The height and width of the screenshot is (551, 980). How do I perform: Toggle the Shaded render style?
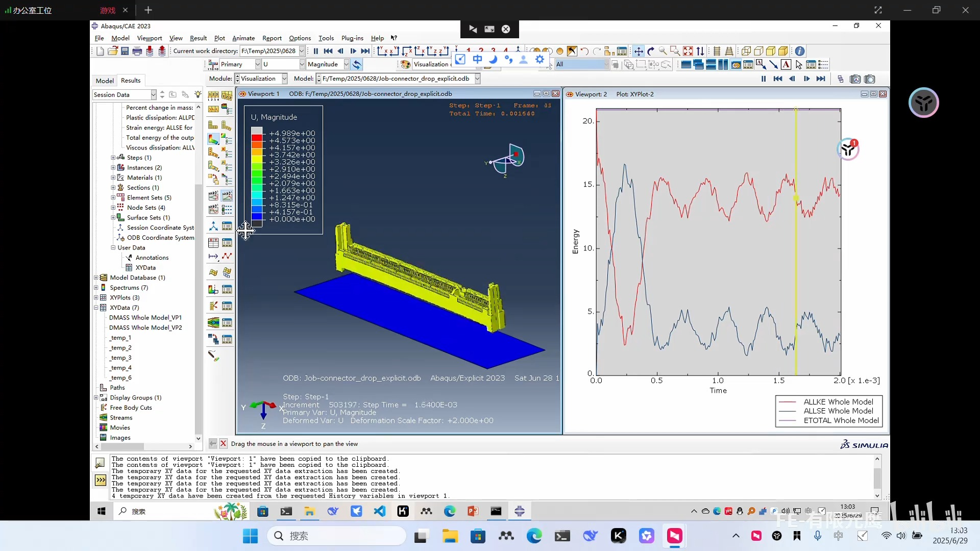coord(783,51)
